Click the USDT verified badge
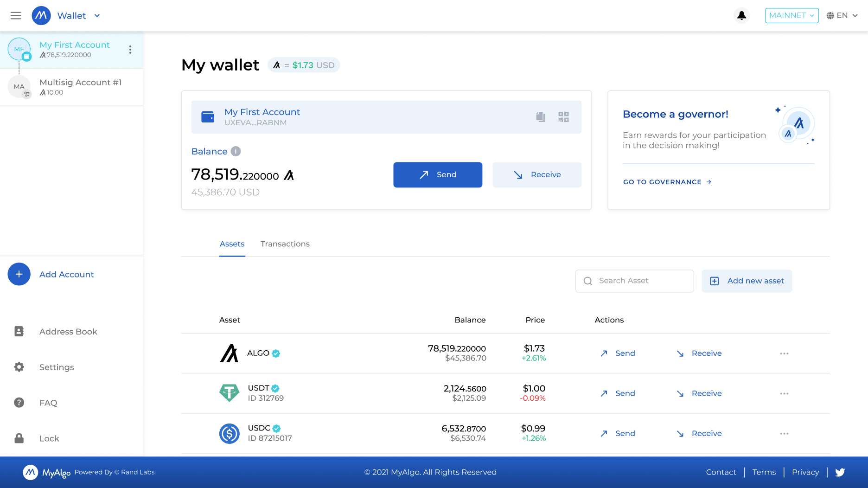The image size is (868, 488). tap(275, 388)
